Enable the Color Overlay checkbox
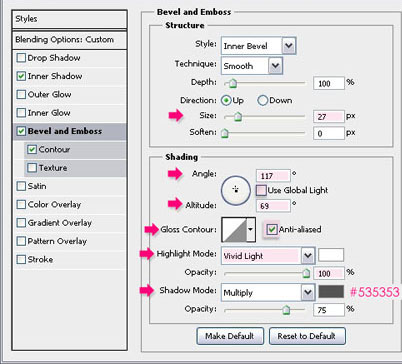402x364 pixels. [x=21, y=204]
